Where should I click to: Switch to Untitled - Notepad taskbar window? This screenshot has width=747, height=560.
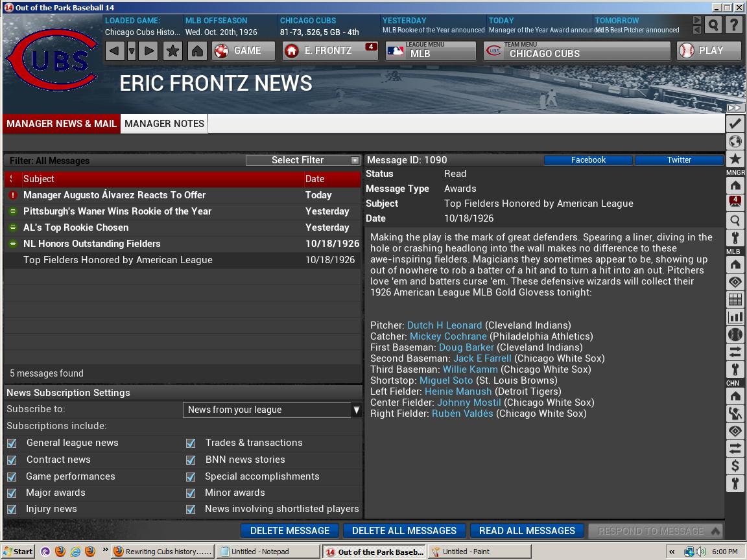tap(268, 552)
